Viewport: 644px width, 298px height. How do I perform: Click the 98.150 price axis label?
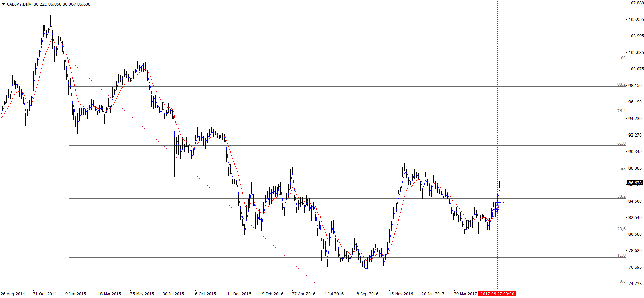coord(635,86)
